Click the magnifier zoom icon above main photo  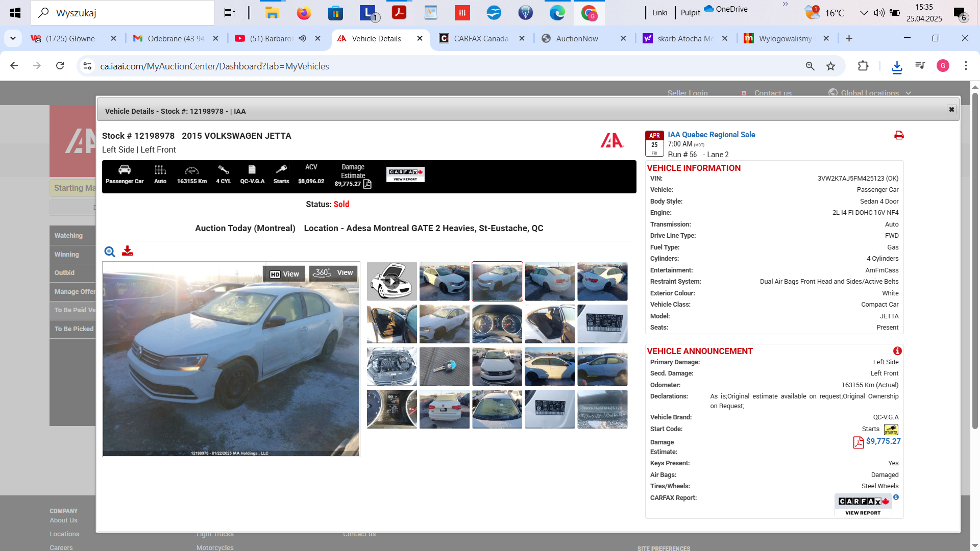tap(110, 252)
